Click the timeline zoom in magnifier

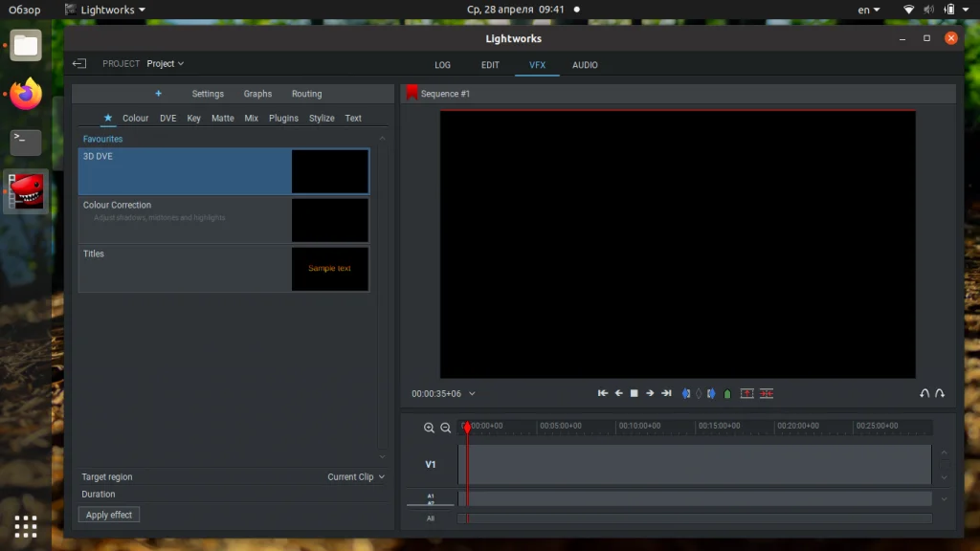pyautogui.click(x=429, y=429)
